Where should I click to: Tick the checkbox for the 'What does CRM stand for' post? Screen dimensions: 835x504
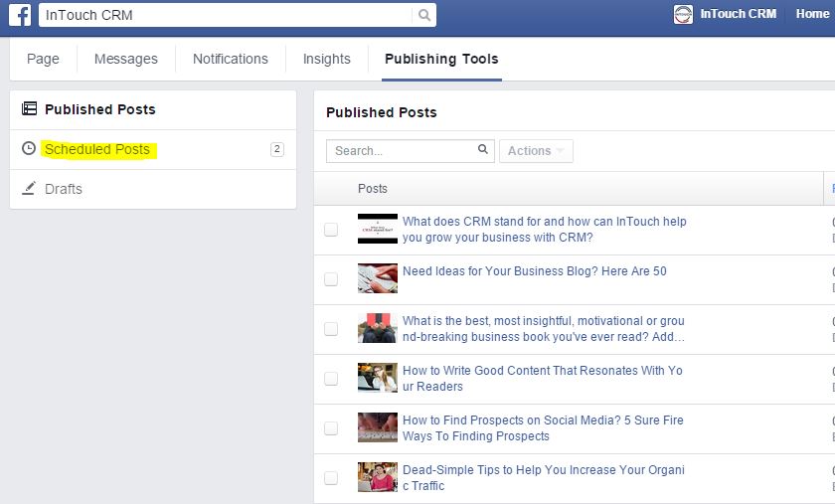[331, 229]
